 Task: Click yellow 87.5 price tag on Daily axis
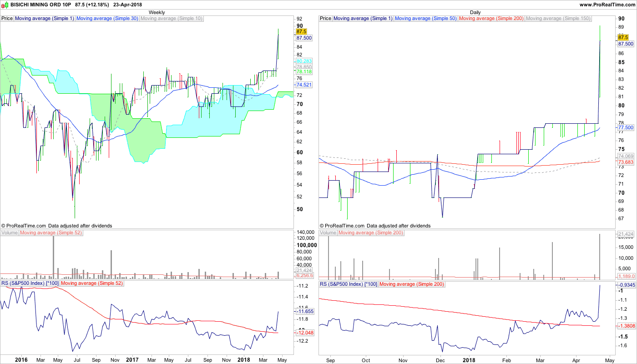tap(624, 37)
